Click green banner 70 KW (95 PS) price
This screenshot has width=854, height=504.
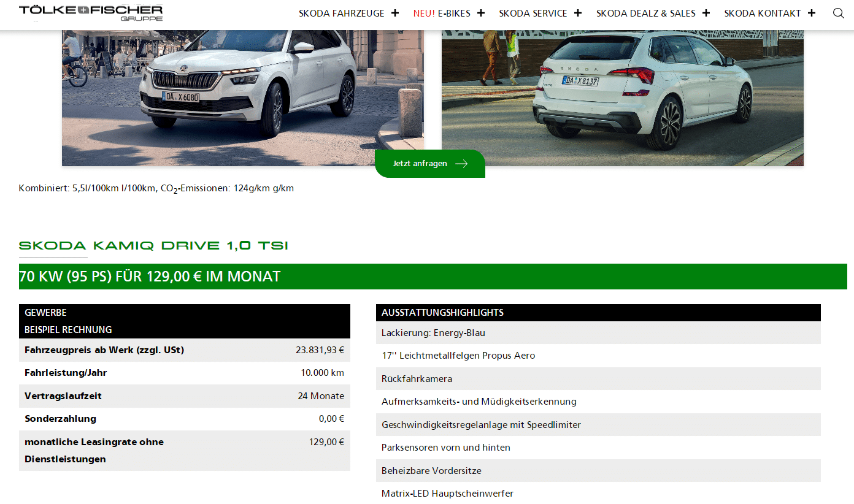pyautogui.click(x=433, y=277)
